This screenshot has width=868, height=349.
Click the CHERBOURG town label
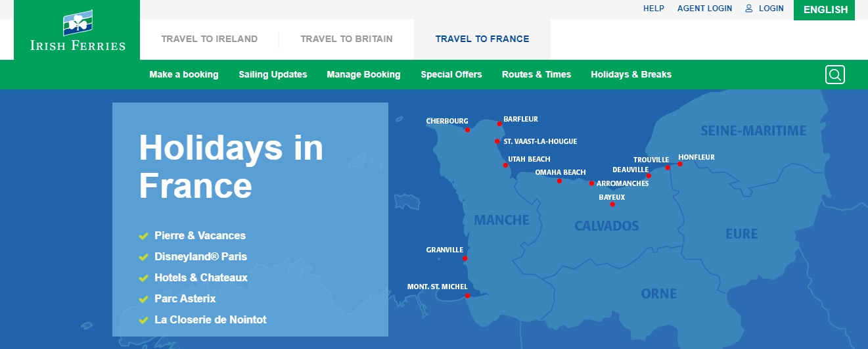coord(447,121)
